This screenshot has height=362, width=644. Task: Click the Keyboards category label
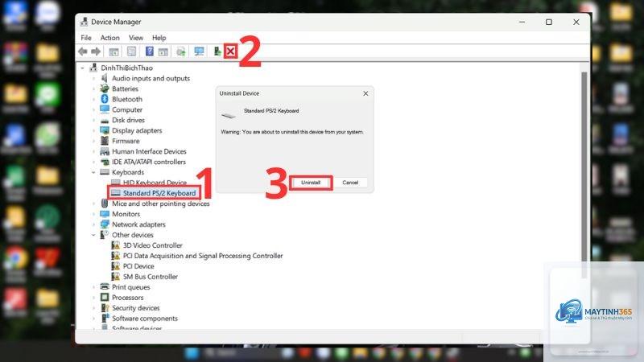click(x=128, y=172)
